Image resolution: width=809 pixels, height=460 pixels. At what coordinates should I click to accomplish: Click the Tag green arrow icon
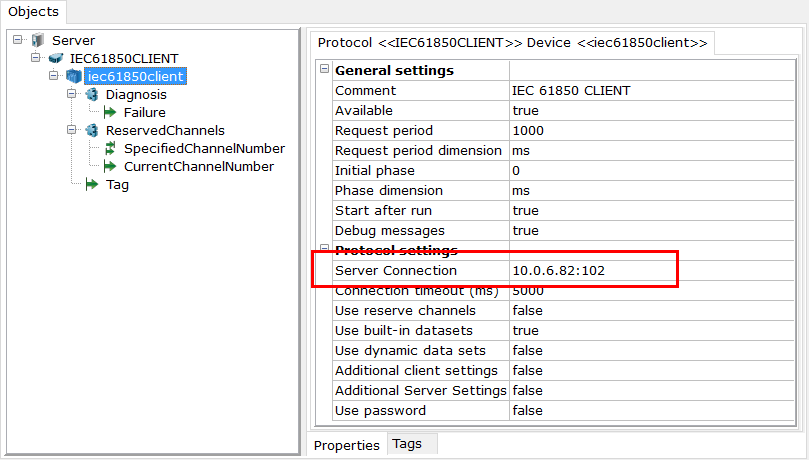tap(92, 185)
